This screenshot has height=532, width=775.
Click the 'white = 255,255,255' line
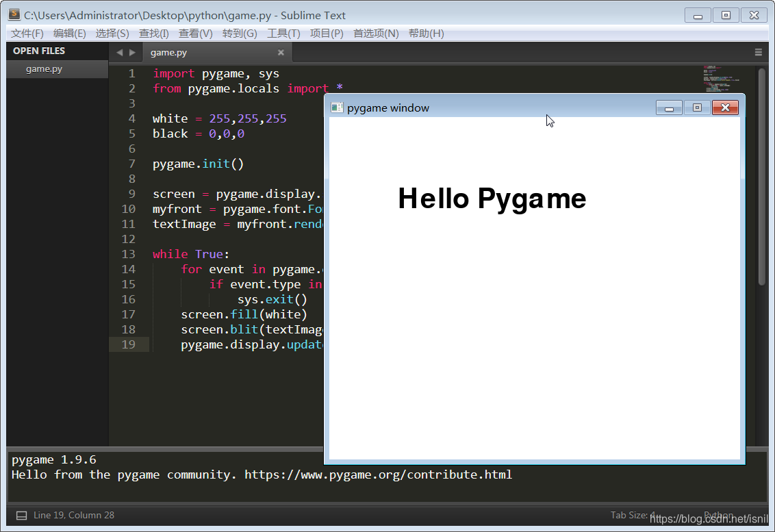click(220, 118)
